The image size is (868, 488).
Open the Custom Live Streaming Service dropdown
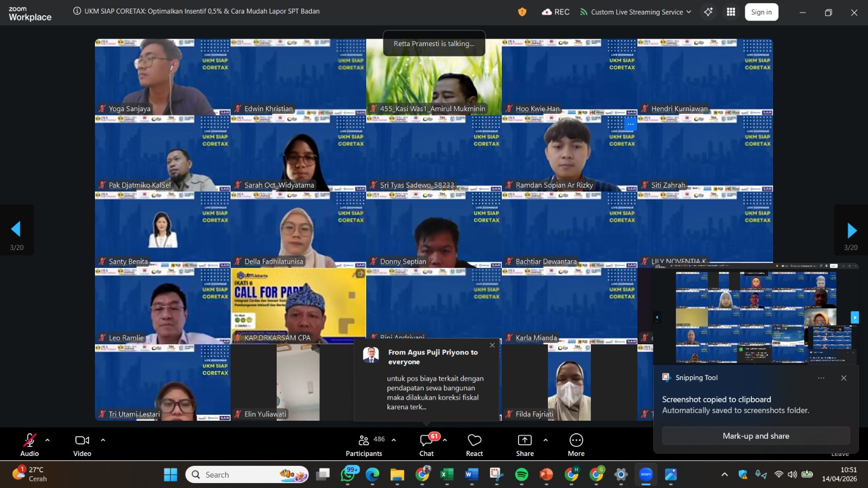[636, 12]
